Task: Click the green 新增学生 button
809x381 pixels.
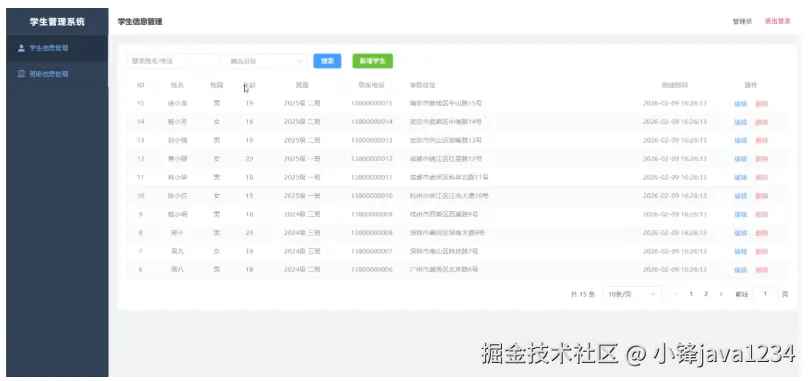Action: coord(373,61)
